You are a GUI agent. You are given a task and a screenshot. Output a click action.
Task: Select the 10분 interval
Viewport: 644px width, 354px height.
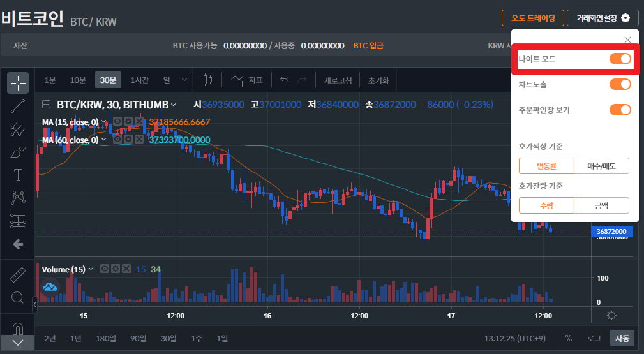click(78, 80)
